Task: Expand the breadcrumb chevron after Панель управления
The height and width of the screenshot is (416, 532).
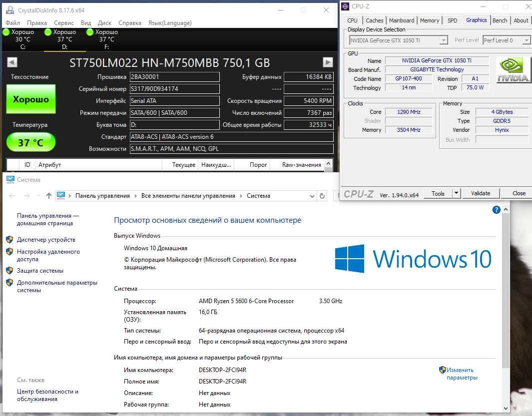Action: coord(136,196)
